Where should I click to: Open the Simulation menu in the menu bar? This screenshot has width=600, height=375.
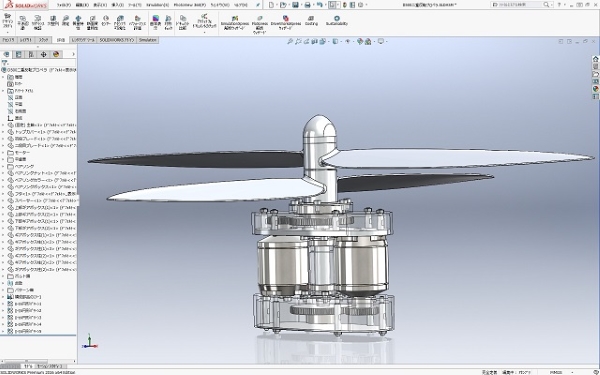point(157,5)
